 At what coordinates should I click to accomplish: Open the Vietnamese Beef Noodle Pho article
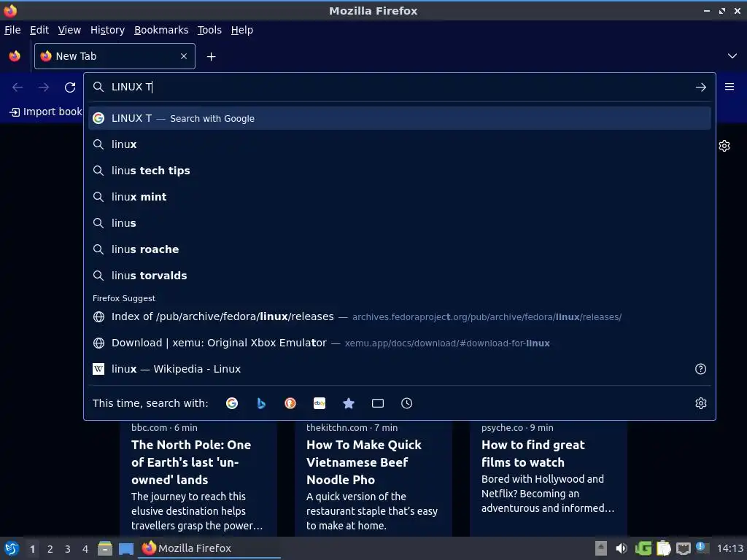tap(373, 478)
